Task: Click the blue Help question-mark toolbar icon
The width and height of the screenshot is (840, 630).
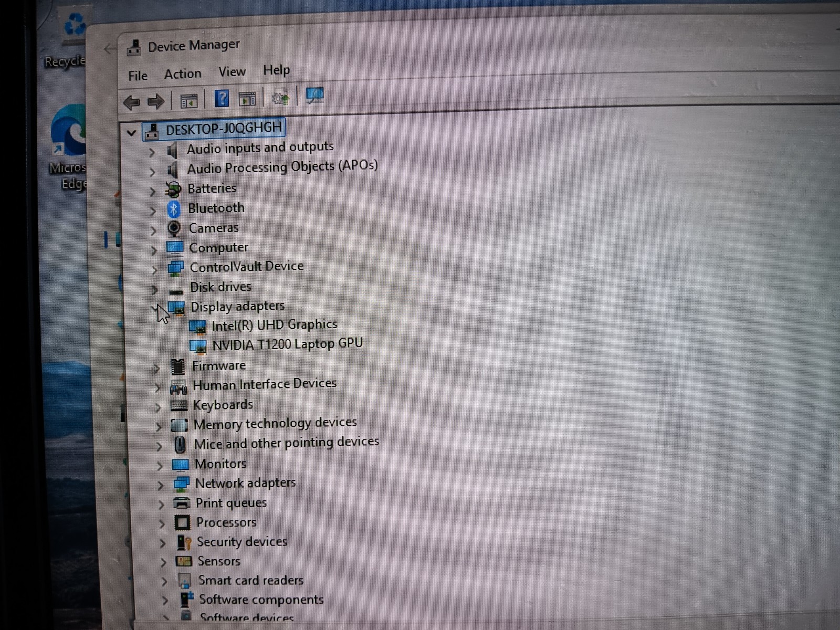Action: coord(222,98)
